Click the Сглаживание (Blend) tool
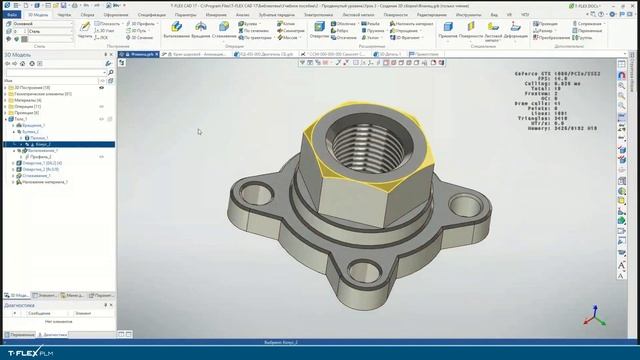 coord(224,30)
